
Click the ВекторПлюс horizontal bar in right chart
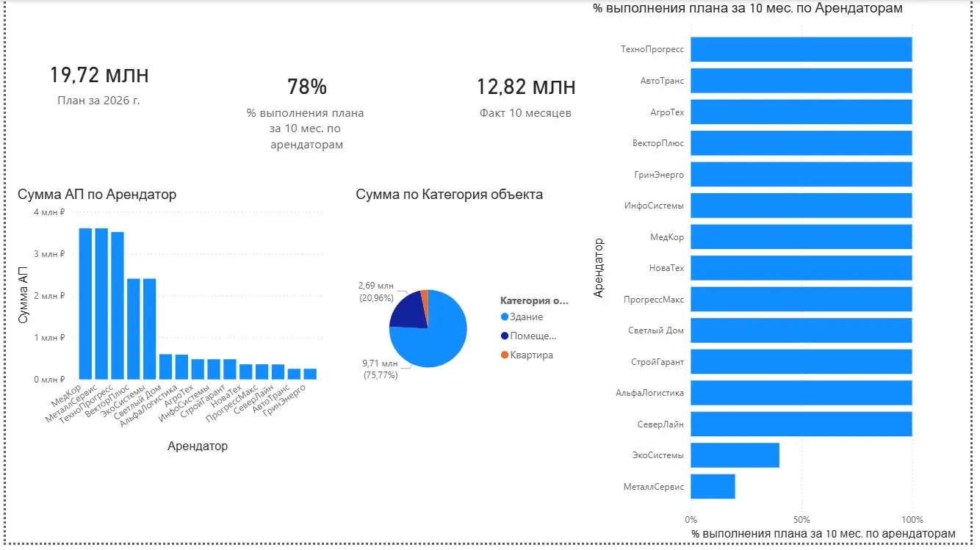coord(801,143)
